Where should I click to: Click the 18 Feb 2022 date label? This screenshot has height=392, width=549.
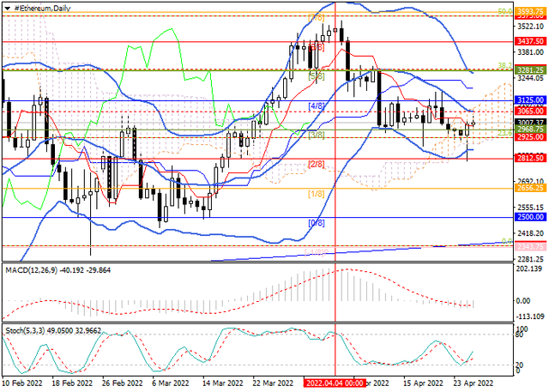72,383
